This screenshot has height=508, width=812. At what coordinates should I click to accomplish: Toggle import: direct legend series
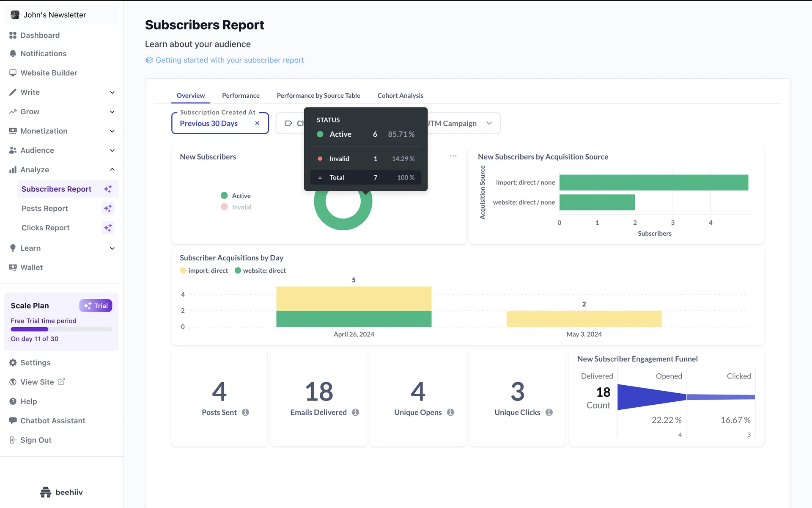(204, 271)
